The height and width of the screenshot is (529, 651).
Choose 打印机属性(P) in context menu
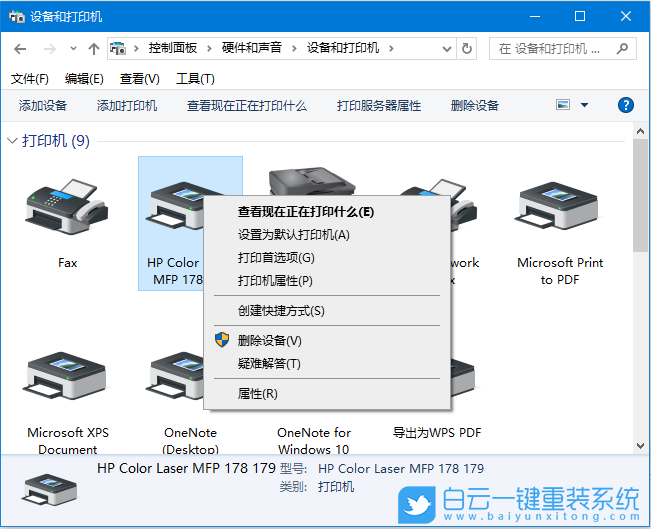pyautogui.click(x=326, y=281)
